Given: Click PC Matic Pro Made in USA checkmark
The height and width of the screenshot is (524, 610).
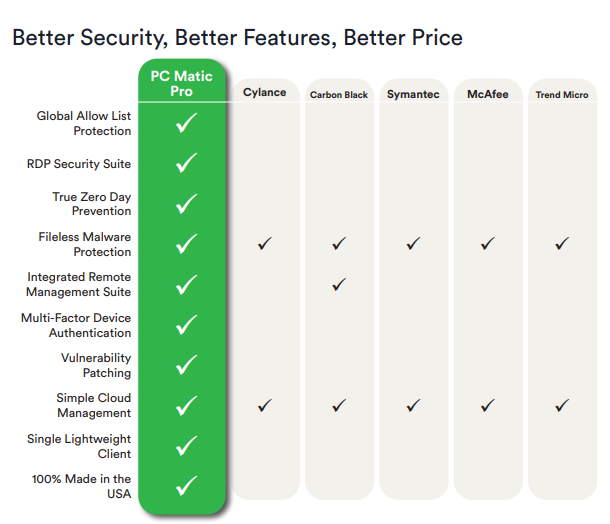Looking at the screenshot, I should [x=186, y=486].
